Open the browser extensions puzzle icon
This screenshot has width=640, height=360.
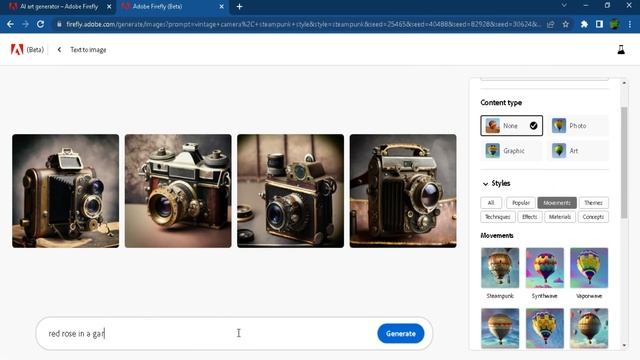coord(584,24)
